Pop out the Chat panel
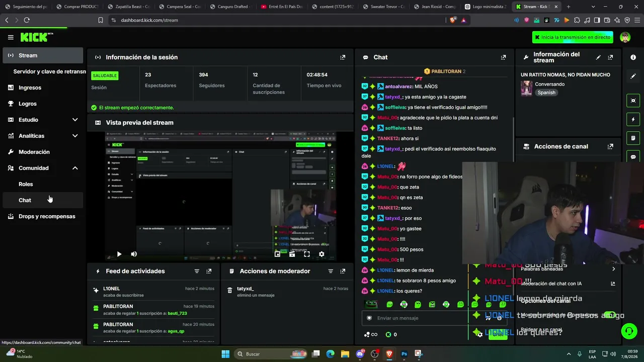This screenshot has width=644, height=362. [503, 57]
